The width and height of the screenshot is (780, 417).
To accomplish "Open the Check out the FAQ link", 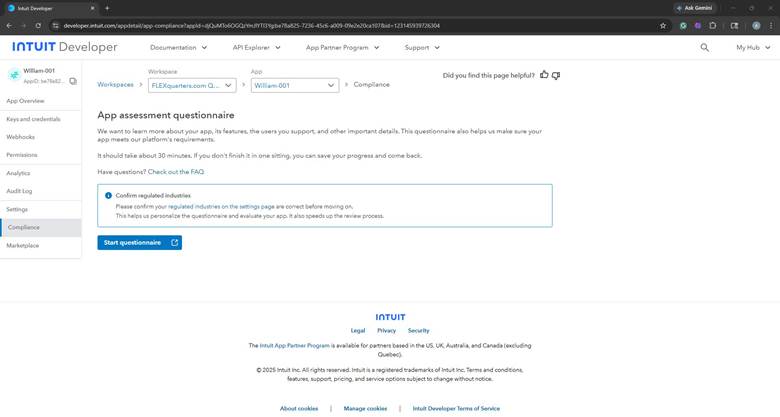I will tap(176, 172).
